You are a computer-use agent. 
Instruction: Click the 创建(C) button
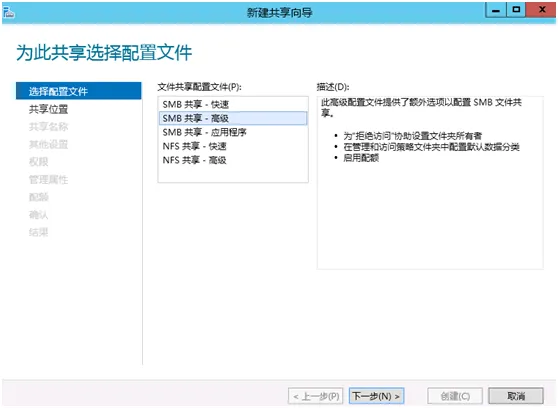click(x=455, y=396)
